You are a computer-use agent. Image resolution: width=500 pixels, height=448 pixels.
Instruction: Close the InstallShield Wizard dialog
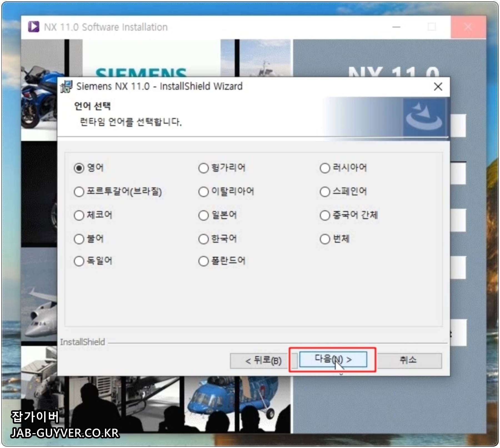438,87
